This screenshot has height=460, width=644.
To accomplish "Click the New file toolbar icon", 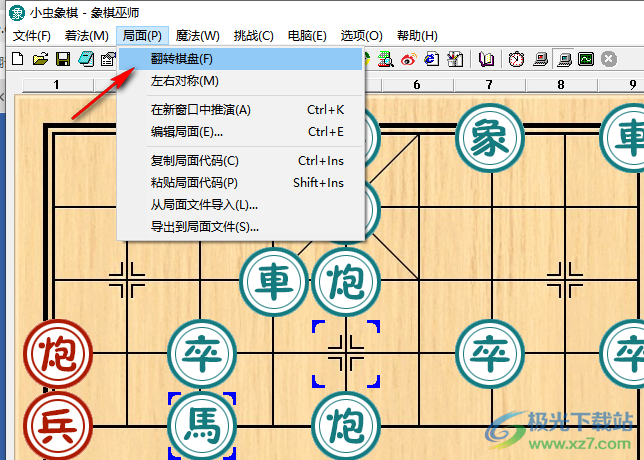I will [18, 59].
